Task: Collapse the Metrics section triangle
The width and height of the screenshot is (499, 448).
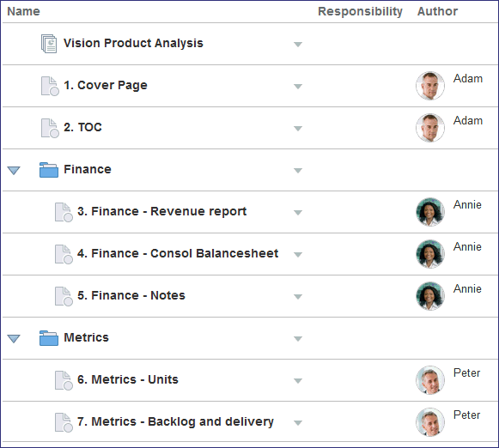Action: [x=14, y=338]
